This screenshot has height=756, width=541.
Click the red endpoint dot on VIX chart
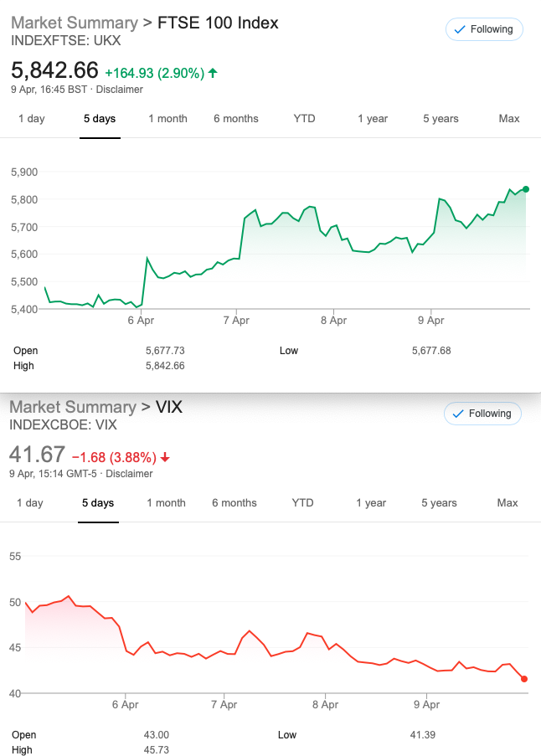point(524,679)
